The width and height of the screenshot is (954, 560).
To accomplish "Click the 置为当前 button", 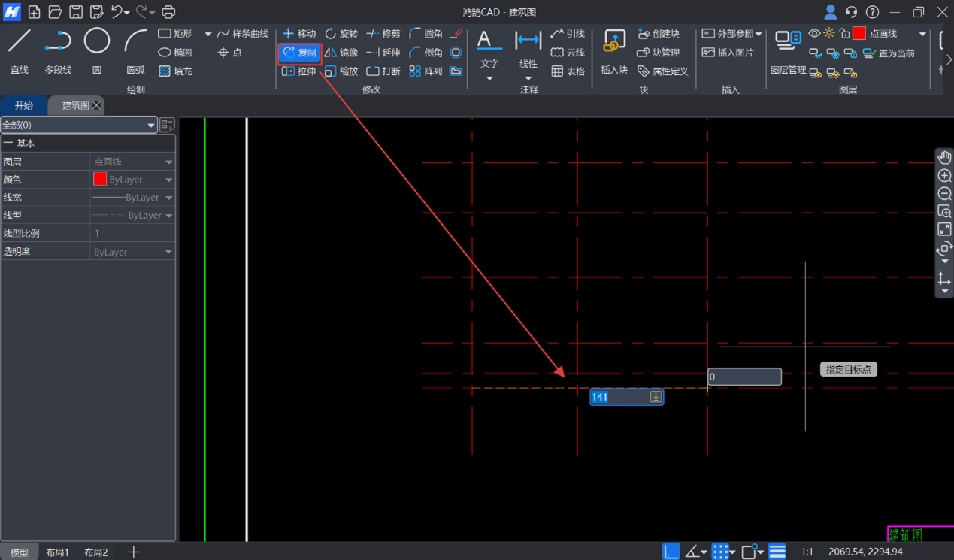I will [x=889, y=53].
